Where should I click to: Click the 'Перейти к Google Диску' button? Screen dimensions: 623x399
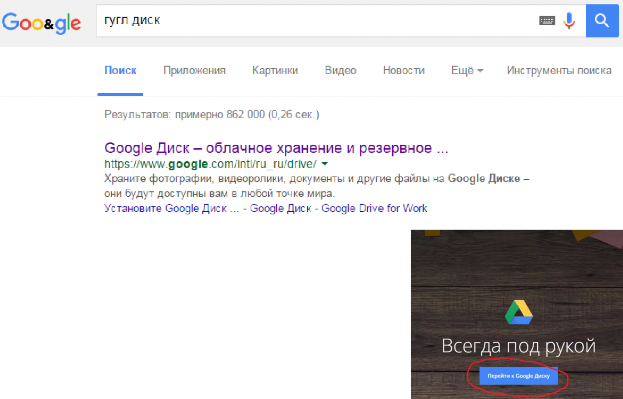pyautogui.click(x=519, y=376)
